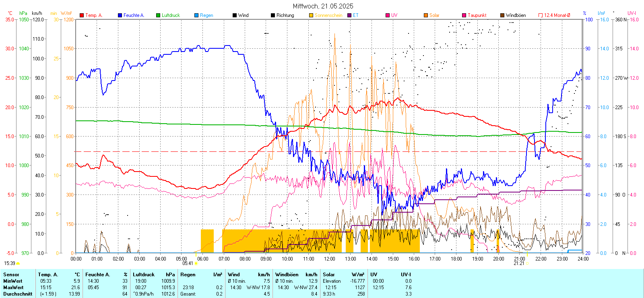Screen dimensions: 644x298
Task: Click the blue Feuchte A. legend square
Action: pos(120,15)
